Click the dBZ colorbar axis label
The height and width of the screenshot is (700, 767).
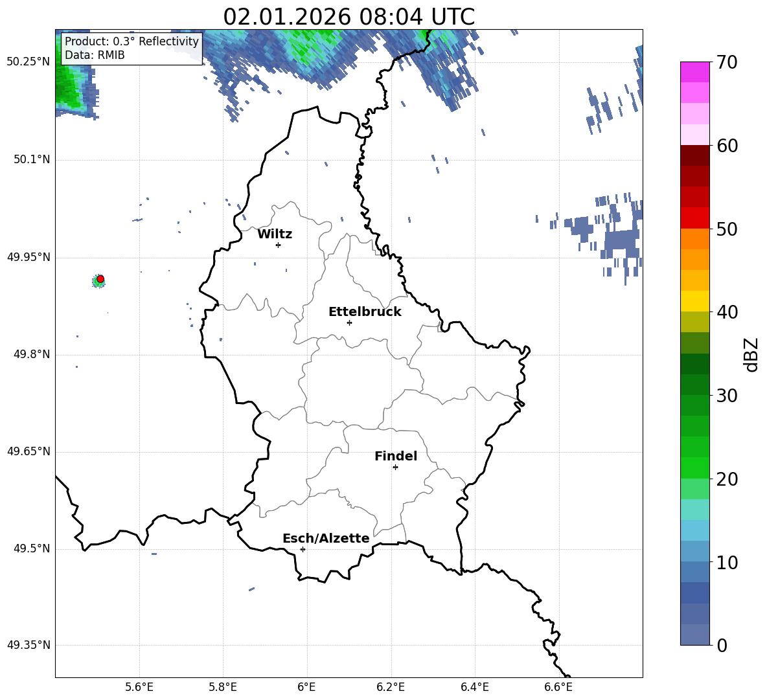tap(750, 354)
